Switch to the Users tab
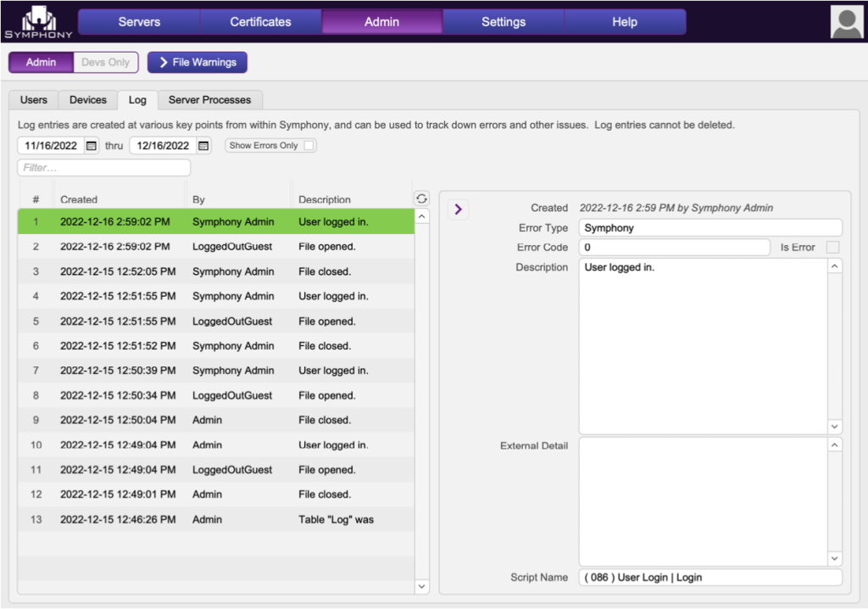Image resolution: width=868 pixels, height=609 pixels. coord(33,99)
